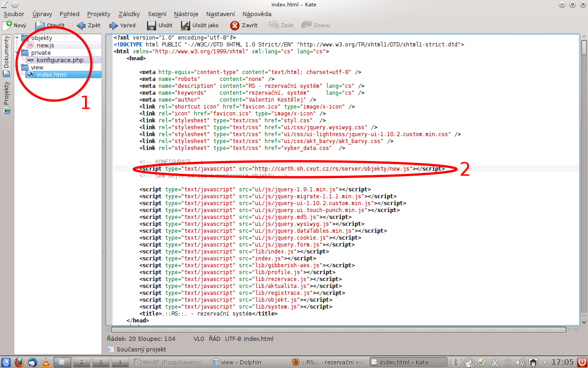Open the Soubor menu
Image resolution: width=588 pixels, height=368 pixels.
[14, 14]
